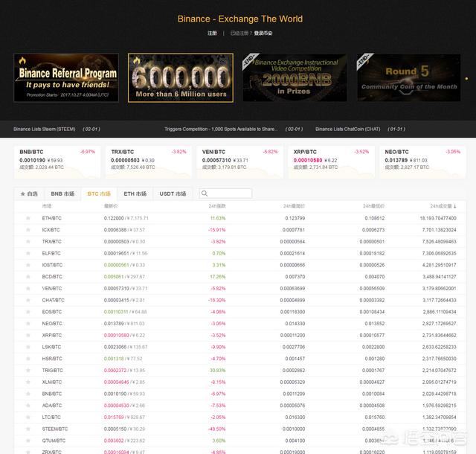Open Binance Referral Program banner
The height and width of the screenshot is (454, 476).
(x=66, y=78)
